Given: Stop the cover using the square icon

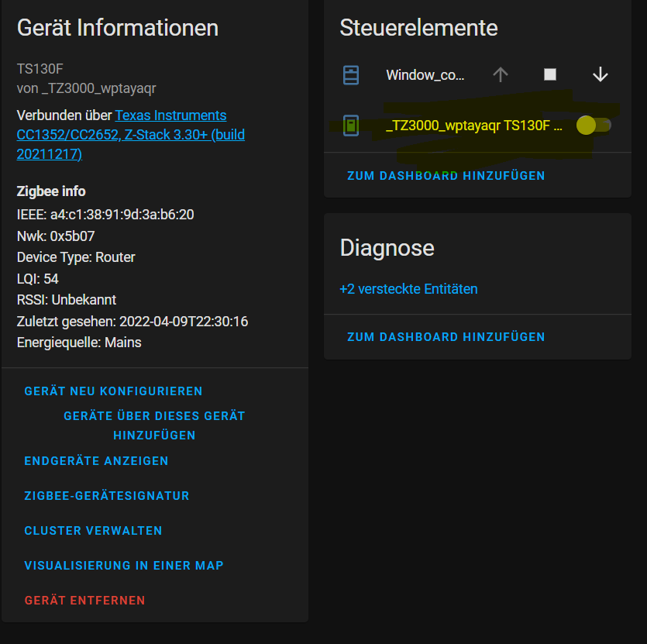Looking at the screenshot, I should (550, 74).
